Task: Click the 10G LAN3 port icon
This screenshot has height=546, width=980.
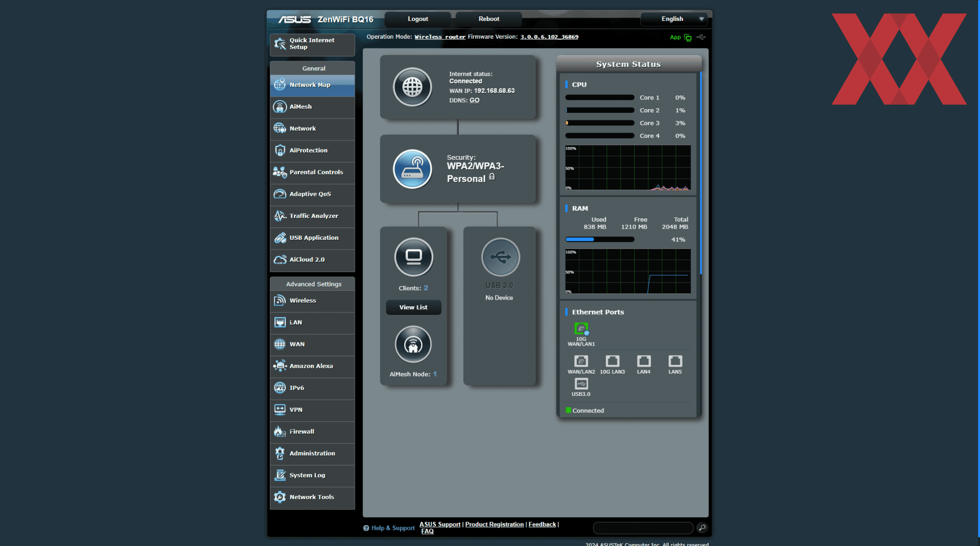Action: click(612, 361)
